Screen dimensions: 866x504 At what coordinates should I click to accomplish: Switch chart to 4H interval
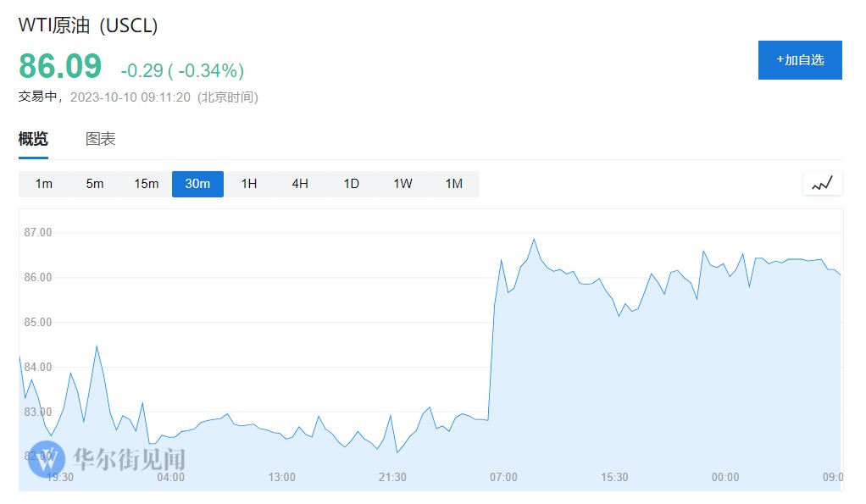(x=300, y=184)
